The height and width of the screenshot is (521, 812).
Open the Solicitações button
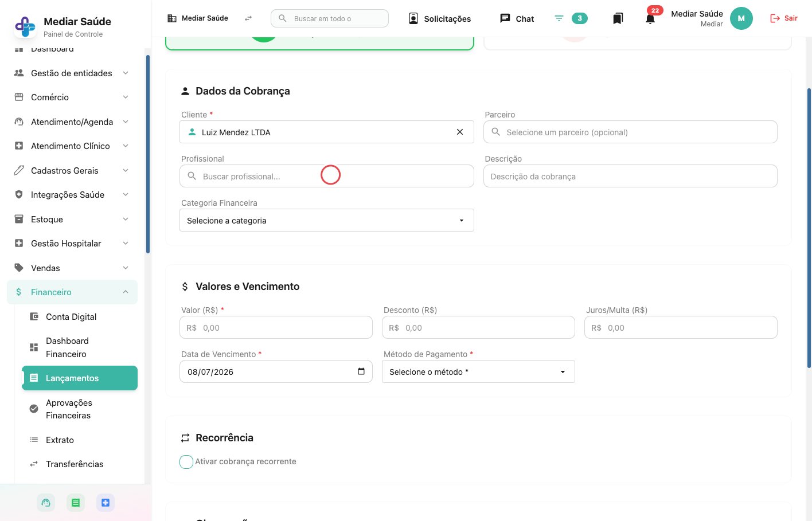pos(440,18)
